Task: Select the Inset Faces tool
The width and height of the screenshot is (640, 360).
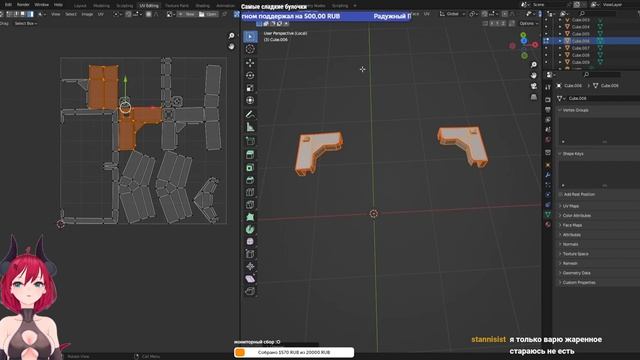Action: (x=250, y=167)
